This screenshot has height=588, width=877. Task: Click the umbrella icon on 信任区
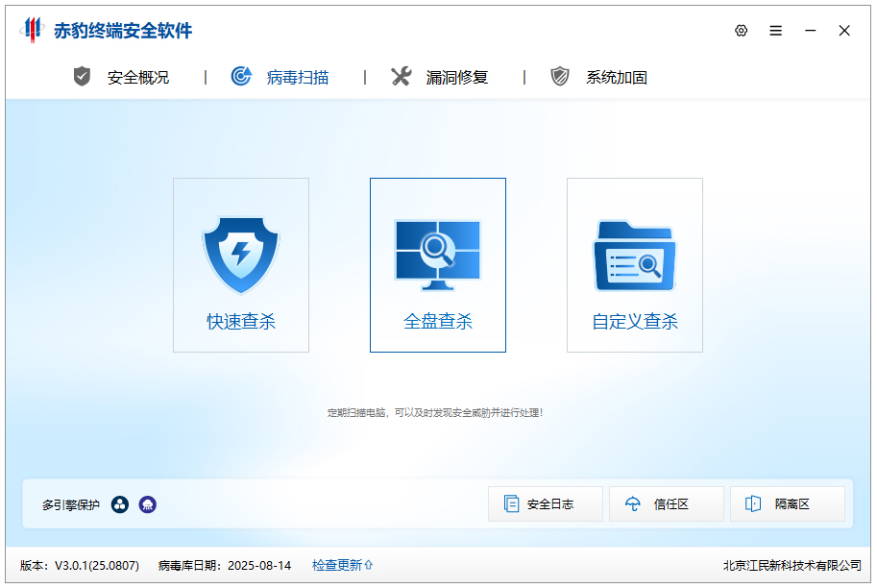633,504
